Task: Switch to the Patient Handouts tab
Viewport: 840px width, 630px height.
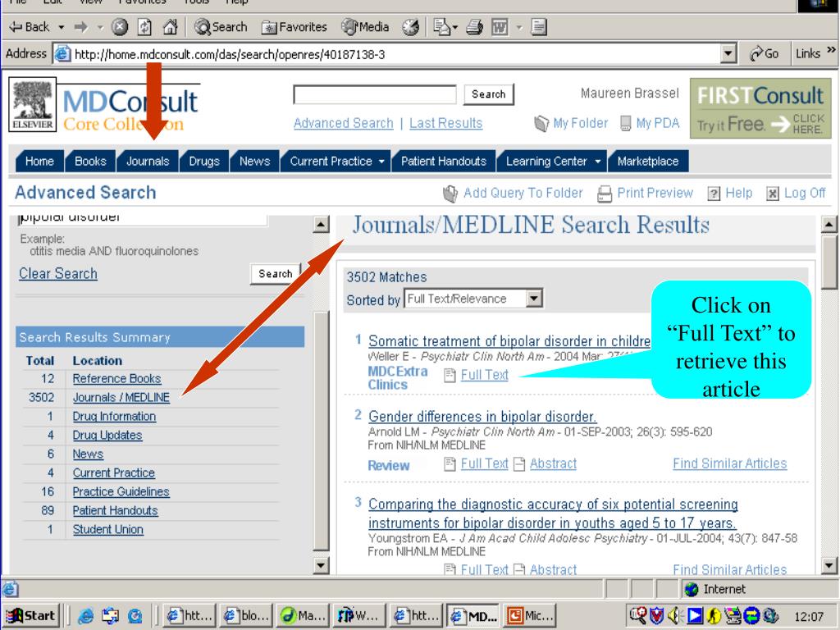Action: click(x=444, y=162)
